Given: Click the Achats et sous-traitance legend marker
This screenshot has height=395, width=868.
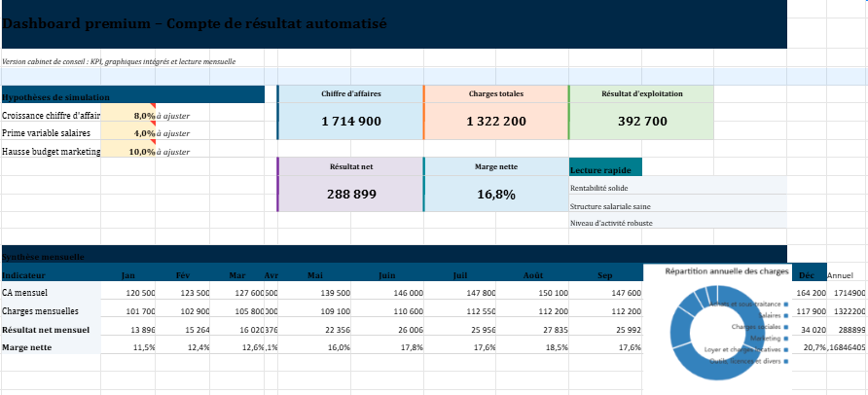Looking at the screenshot, I should pyautogui.click(x=785, y=305).
